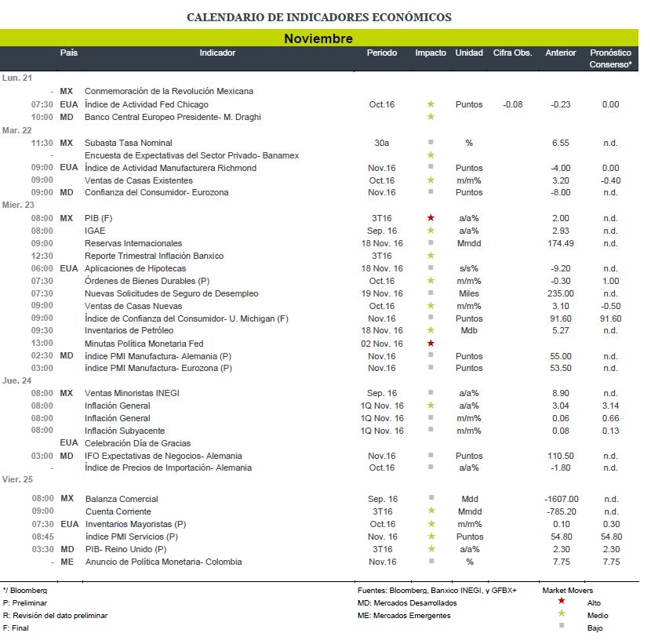Click the Indicador column header
Screen dimensions: 651x644
pos(217,53)
